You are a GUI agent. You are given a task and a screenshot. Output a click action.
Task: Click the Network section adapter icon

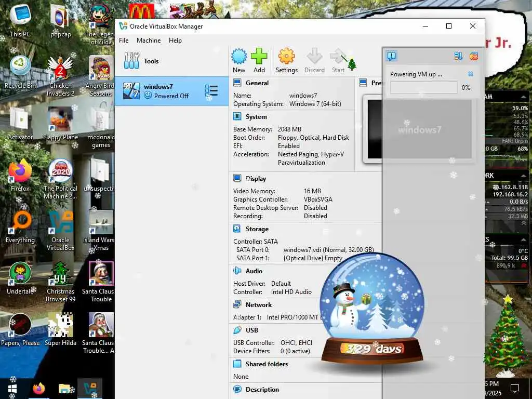tap(237, 304)
